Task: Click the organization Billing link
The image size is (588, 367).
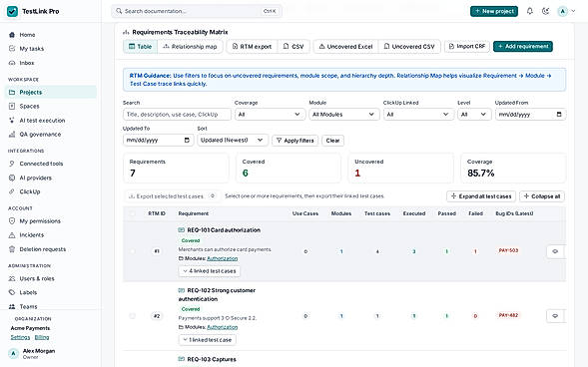Action: coord(42,337)
